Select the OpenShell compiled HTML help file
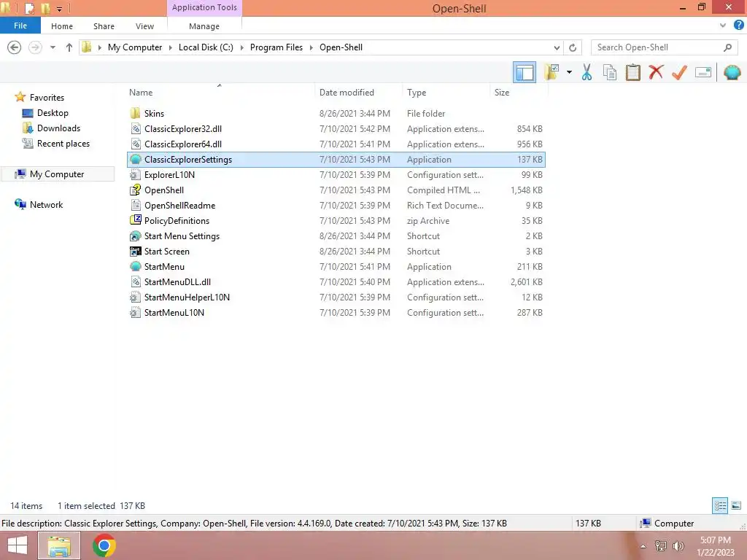747x560 pixels. pos(336,190)
